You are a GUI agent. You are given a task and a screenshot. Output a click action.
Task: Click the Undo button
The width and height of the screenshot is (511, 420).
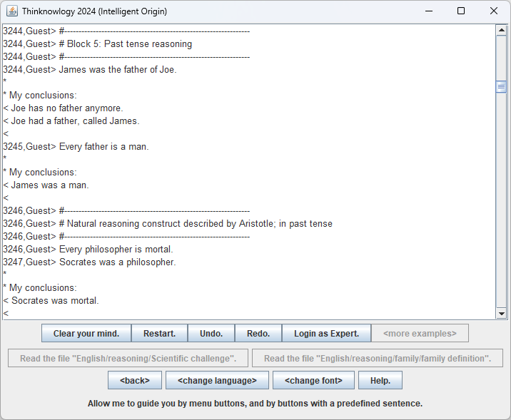click(x=211, y=333)
